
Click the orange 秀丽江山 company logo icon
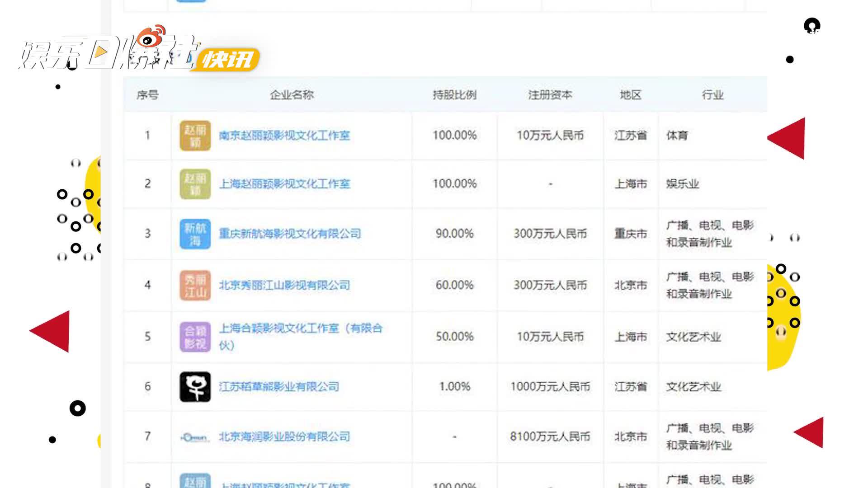(195, 285)
